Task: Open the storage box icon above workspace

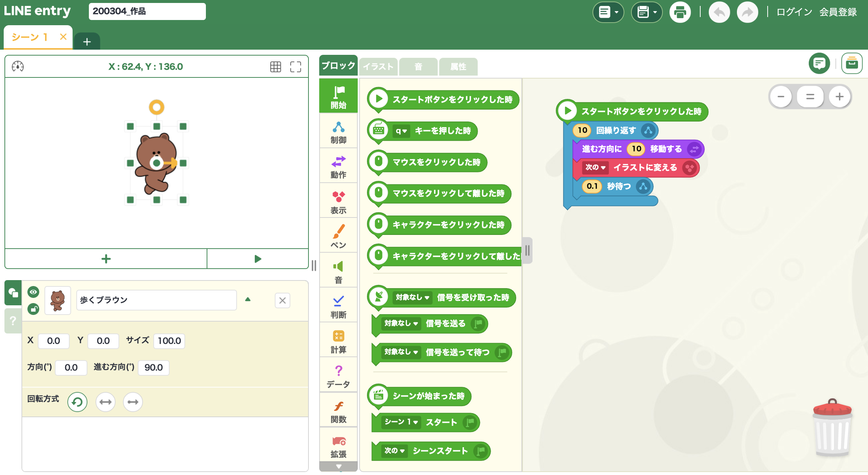Action: click(x=852, y=63)
